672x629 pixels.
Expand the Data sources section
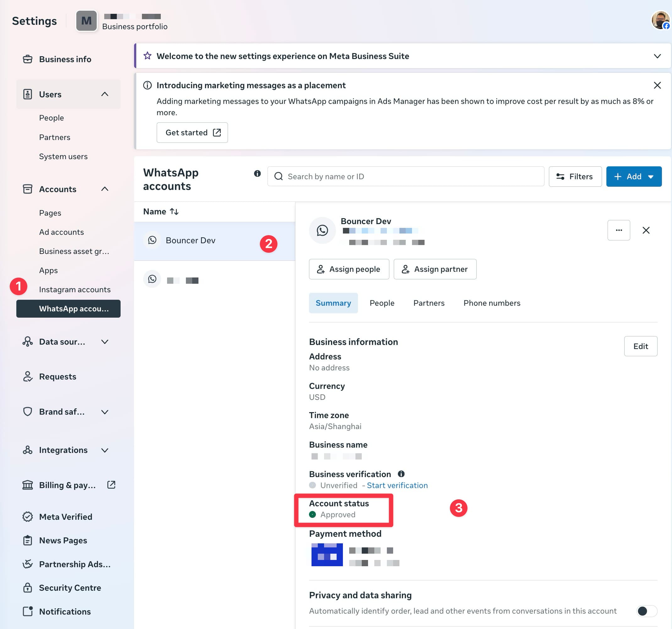point(105,342)
